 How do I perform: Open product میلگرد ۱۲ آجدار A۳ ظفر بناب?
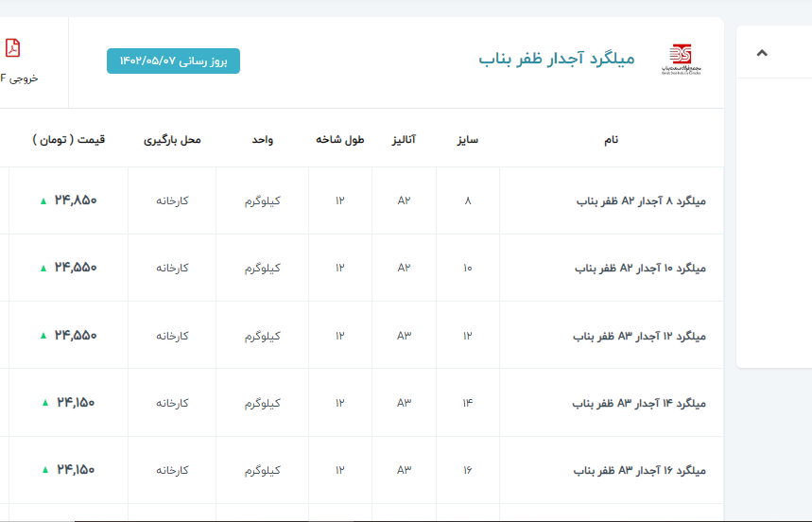pyautogui.click(x=640, y=336)
